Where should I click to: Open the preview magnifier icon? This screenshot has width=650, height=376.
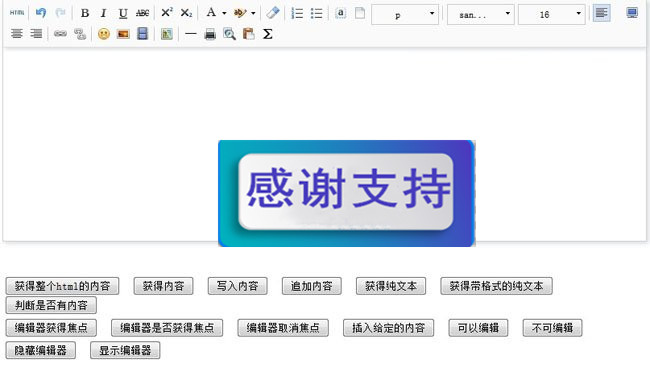pos(229,34)
